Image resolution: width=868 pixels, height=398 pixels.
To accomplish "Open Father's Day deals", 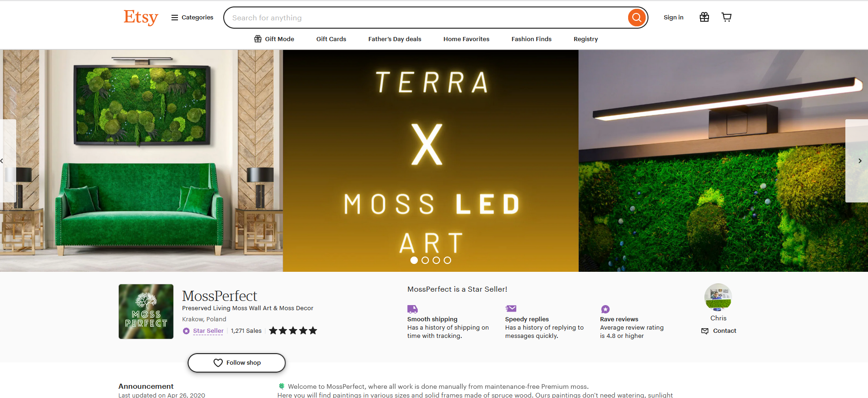I will pyautogui.click(x=395, y=39).
